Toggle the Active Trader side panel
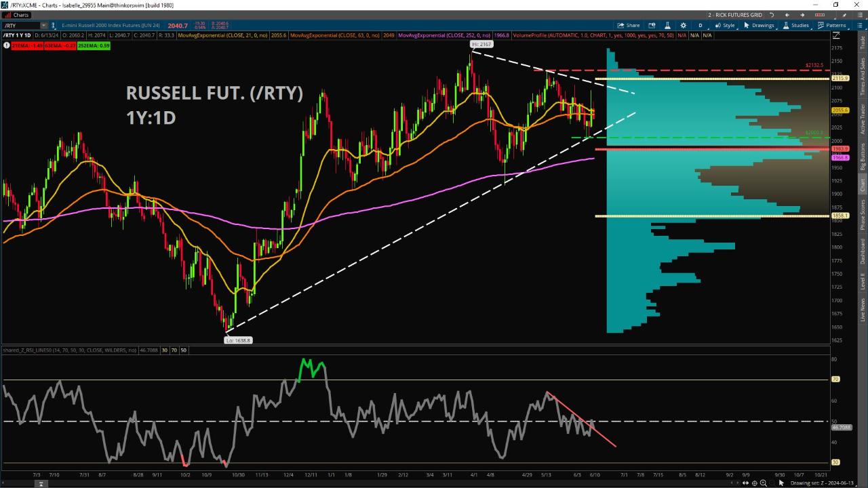Screen dimensions: 868x488 863,119
